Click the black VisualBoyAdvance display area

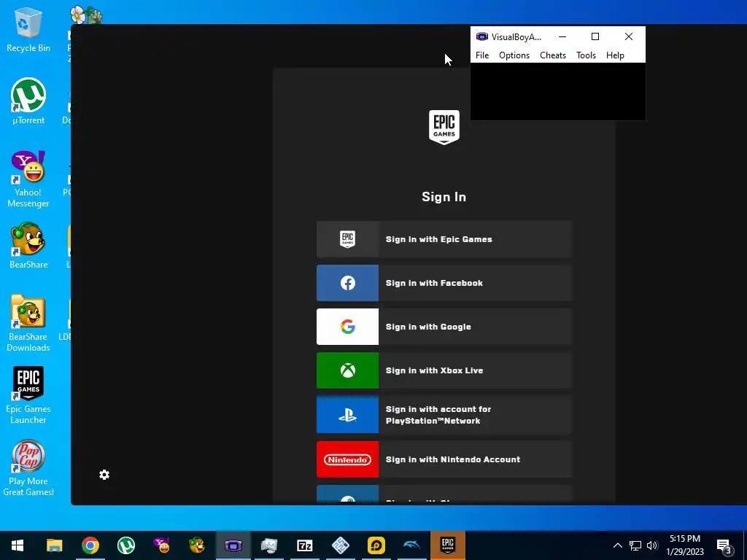point(558,91)
